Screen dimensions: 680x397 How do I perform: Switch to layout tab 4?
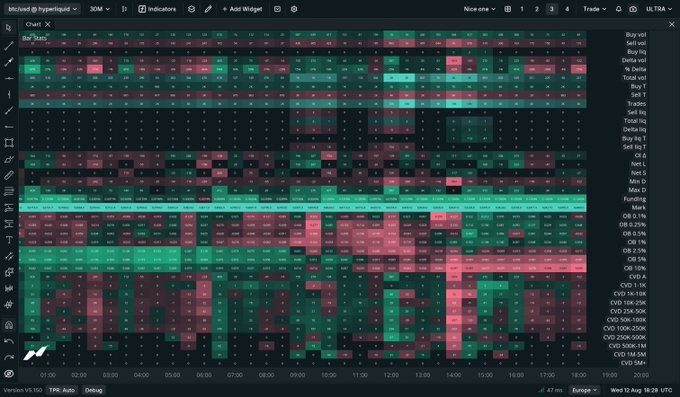coord(567,9)
